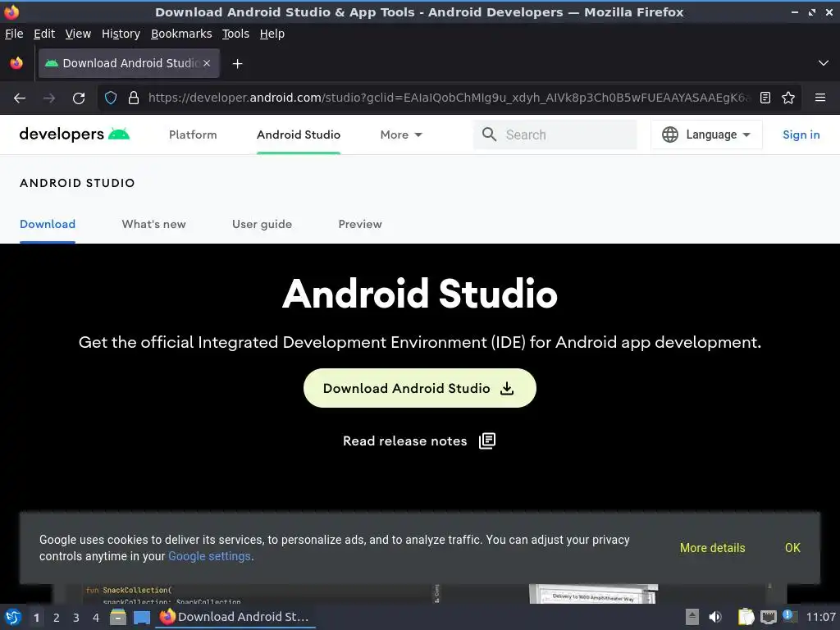Switch to the What's new tab
840x630 pixels.
pos(153,225)
